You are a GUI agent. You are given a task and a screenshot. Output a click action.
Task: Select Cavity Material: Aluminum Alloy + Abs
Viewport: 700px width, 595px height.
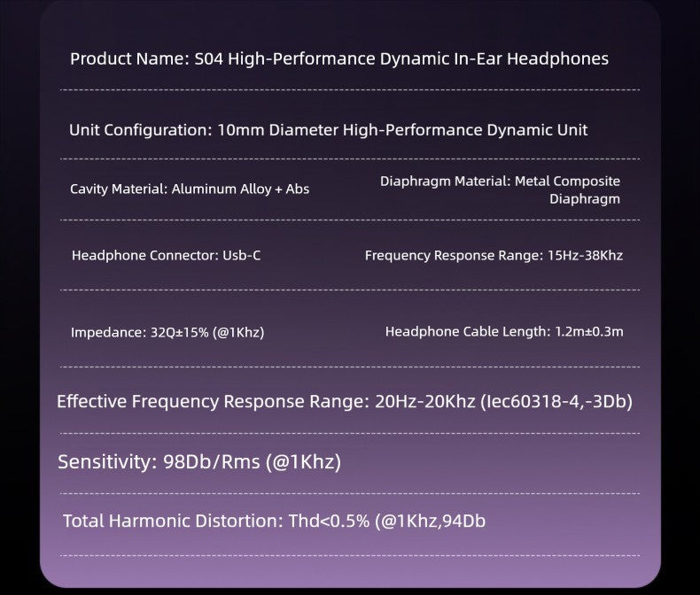click(190, 189)
